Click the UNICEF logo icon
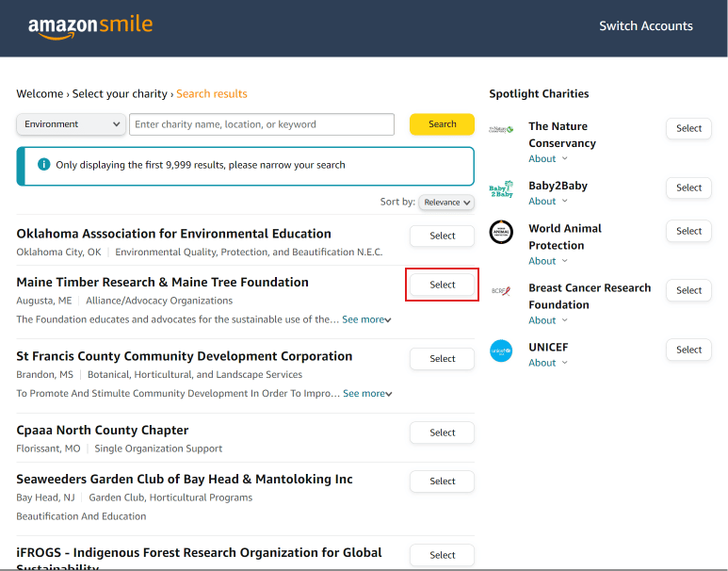 pyautogui.click(x=501, y=351)
